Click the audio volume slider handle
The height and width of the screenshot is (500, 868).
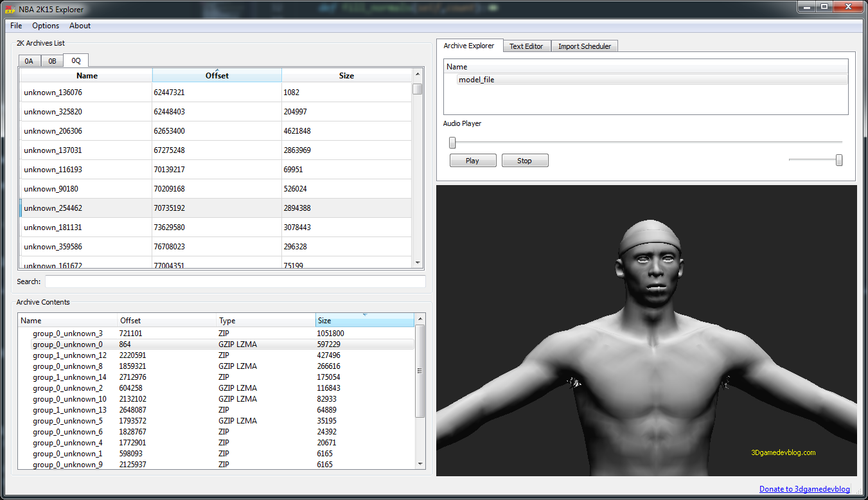838,160
